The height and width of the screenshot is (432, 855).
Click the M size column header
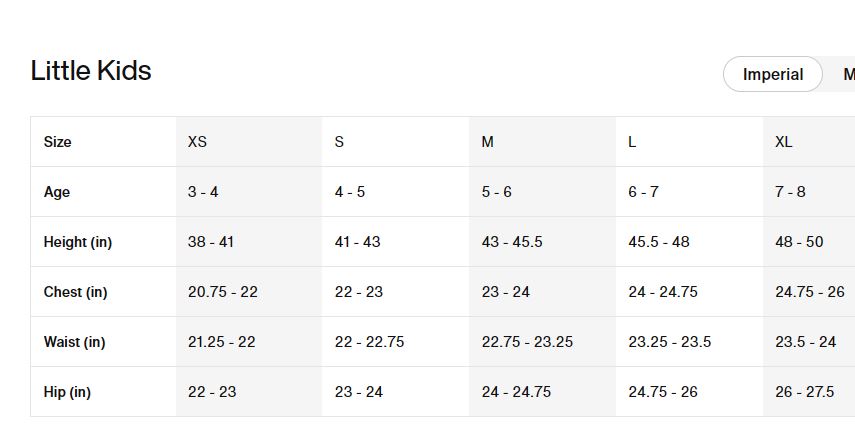(487, 142)
